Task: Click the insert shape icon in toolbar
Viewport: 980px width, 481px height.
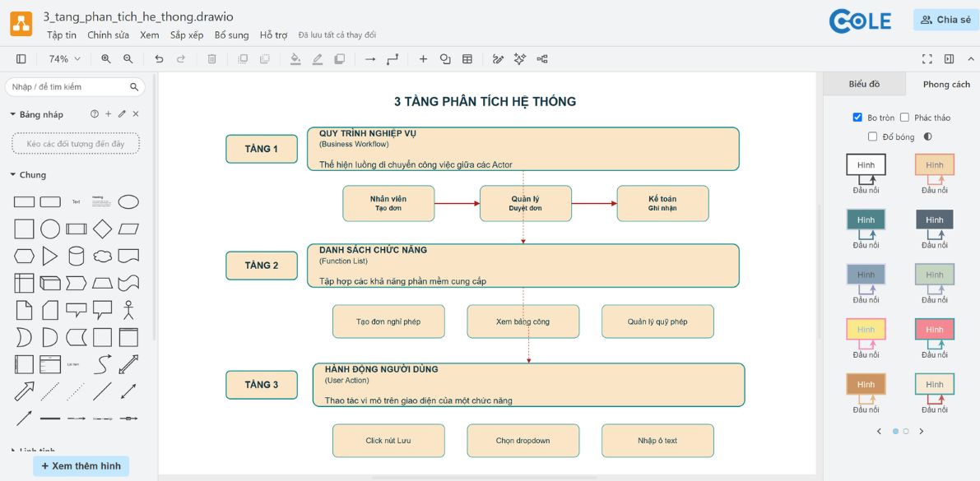Action: coord(445,58)
